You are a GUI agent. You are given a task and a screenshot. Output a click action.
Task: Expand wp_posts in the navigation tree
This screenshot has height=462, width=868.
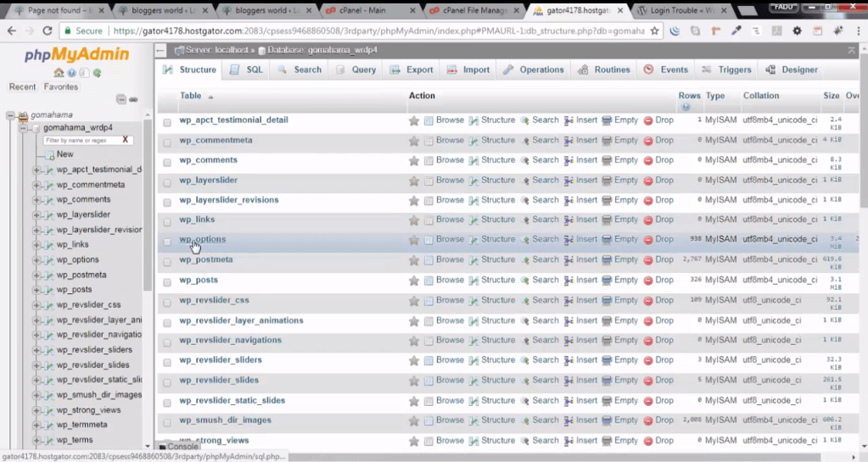pos(36,290)
